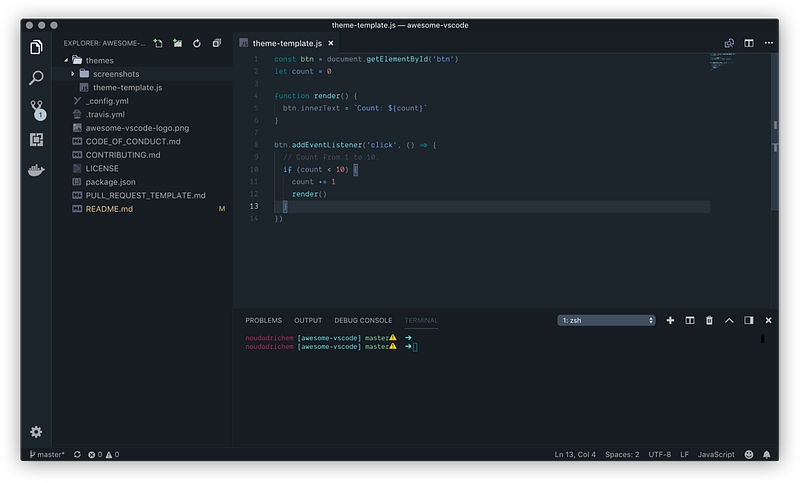Open the '1: zsh' terminal selector dropdown

coord(606,320)
